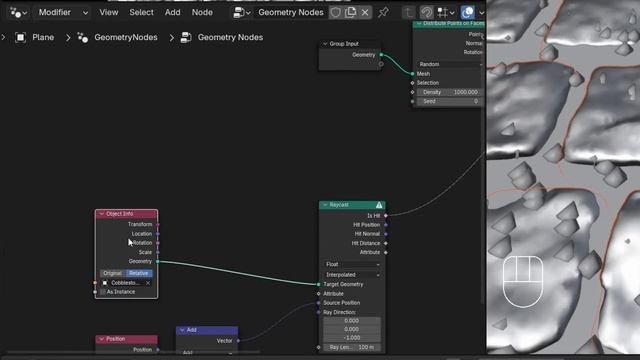Click the Object Info Scale output socket
The width and height of the screenshot is (640, 360).
click(158, 252)
